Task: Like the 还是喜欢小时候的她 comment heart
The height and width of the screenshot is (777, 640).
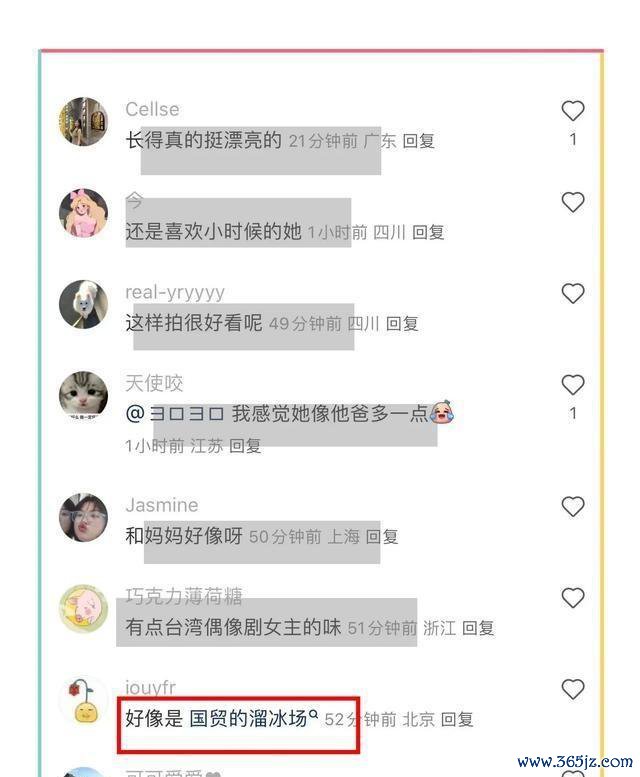Action: coord(573,202)
